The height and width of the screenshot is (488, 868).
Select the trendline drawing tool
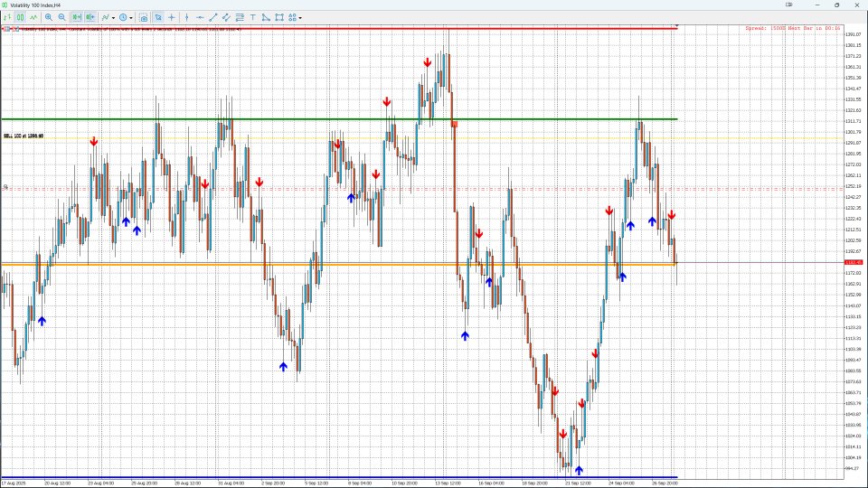[213, 18]
